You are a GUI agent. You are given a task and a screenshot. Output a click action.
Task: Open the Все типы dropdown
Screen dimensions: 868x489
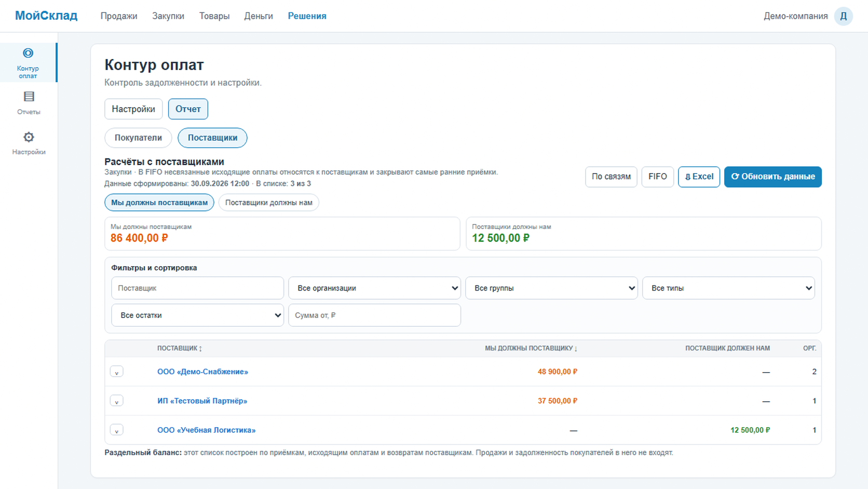pos(728,288)
